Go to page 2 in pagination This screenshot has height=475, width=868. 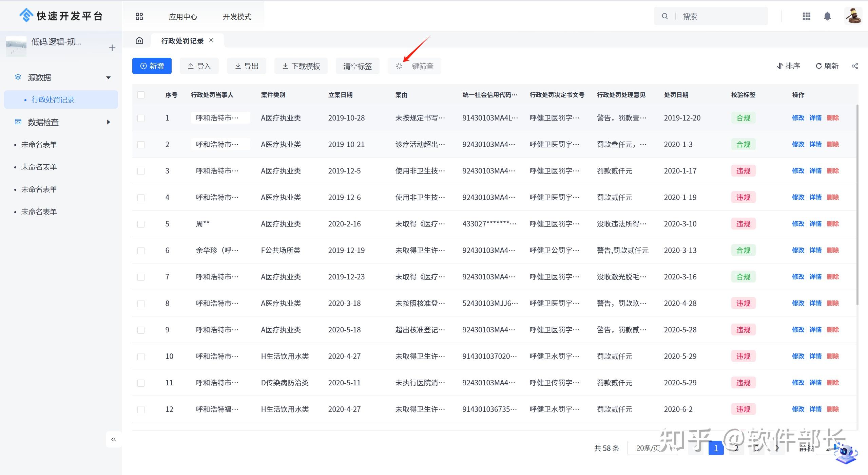pyautogui.click(x=736, y=448)
